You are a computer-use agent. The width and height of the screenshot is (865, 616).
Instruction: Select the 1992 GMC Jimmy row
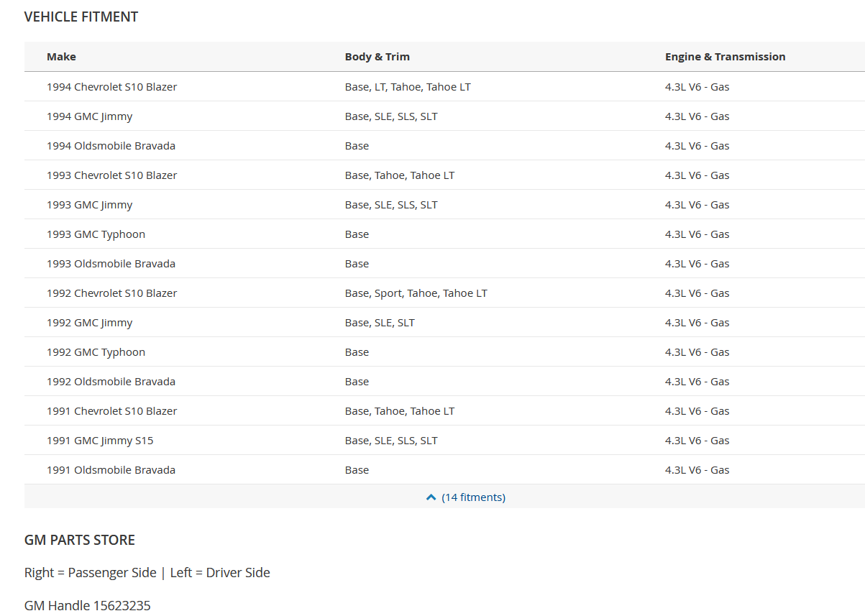[444, 323]
